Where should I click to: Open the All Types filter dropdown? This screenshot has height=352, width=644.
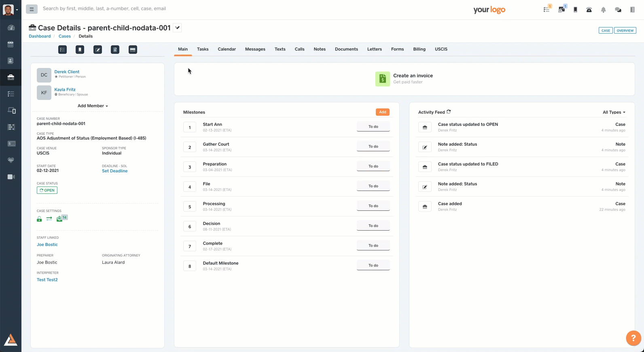click(x=614, y=112)
